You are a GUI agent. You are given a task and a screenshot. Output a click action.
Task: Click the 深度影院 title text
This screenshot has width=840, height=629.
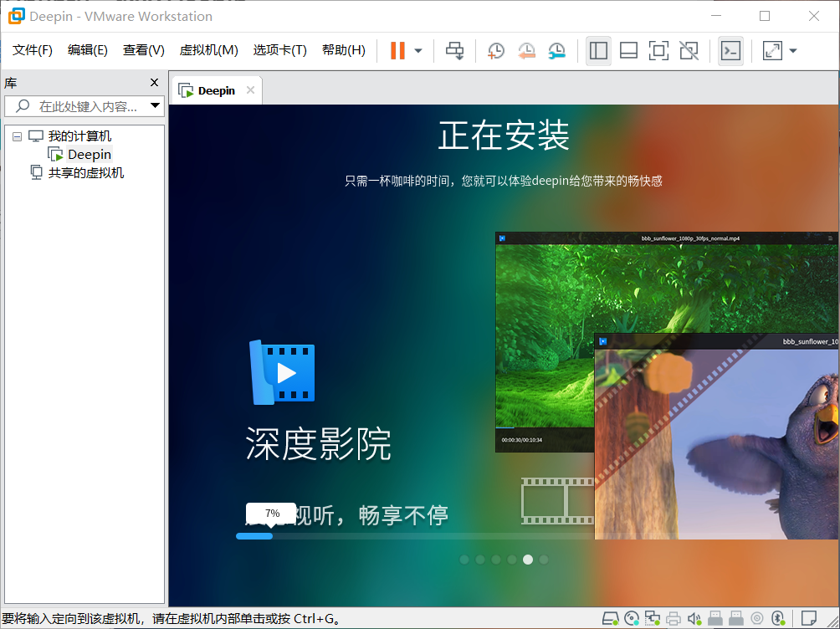tap(318, 443)
